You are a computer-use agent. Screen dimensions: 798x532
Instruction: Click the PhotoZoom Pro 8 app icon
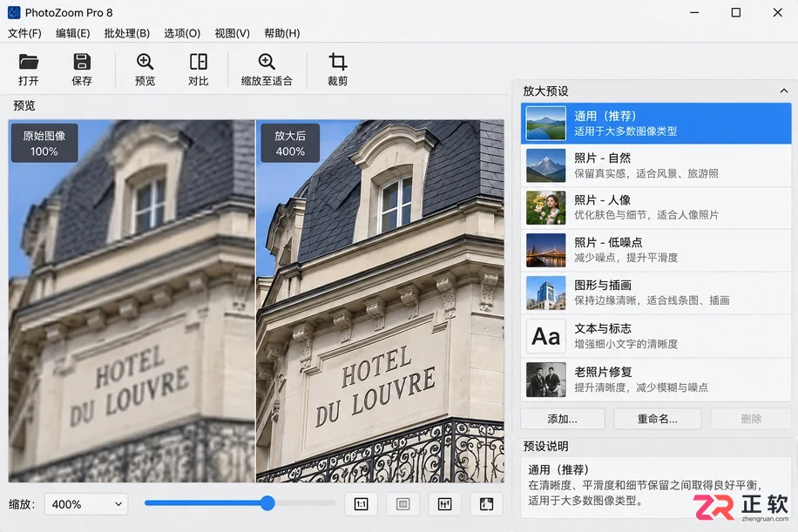click(14, 12)
